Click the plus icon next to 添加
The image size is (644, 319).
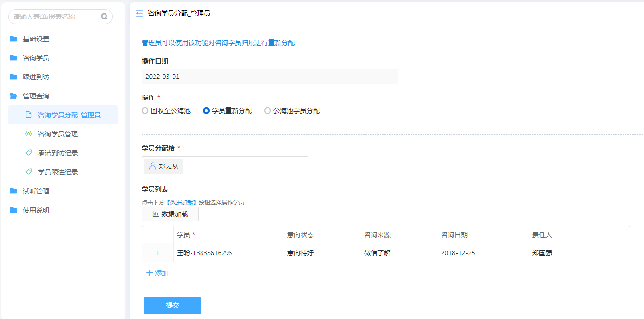click(x=149, y=273)
